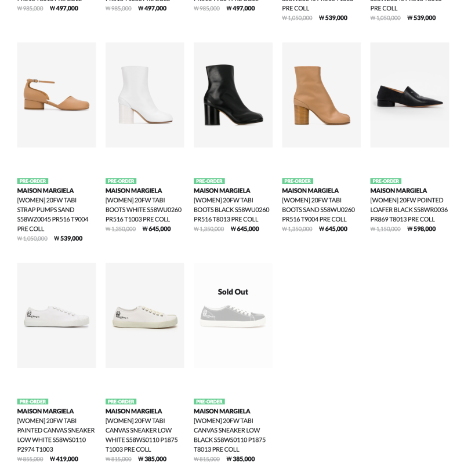Open the black Tabi boots product image
The image size is (464, 476).
point(233,95)
